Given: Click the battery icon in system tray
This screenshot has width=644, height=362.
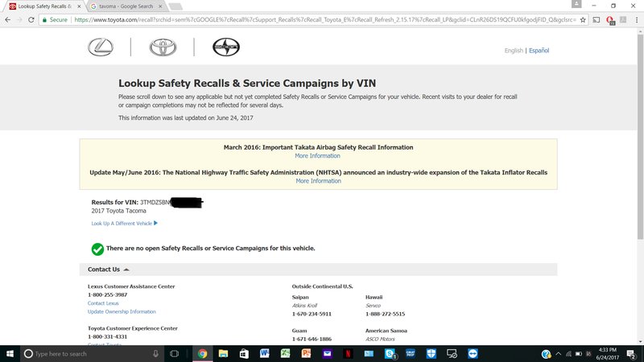Looking at the screenshot, I should point(579,354).
